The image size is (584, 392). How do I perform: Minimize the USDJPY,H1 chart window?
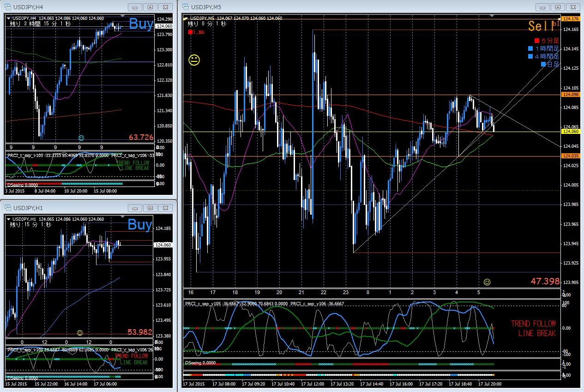coord(135,207)
